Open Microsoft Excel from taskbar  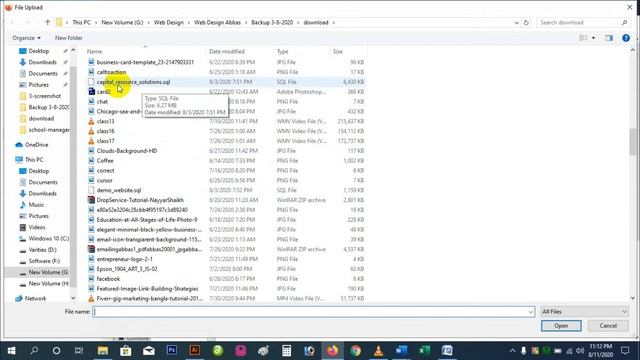[x=424, y=351]
